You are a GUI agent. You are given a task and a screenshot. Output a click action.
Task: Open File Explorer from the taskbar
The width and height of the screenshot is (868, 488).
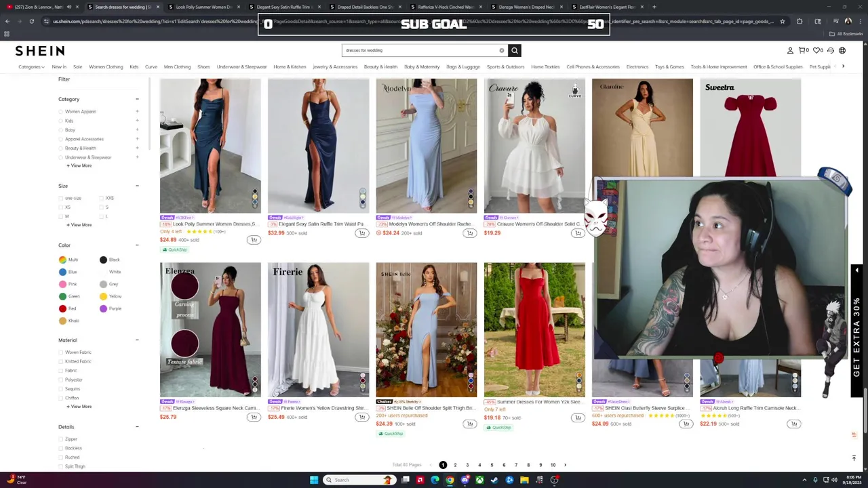click(524, 480)
